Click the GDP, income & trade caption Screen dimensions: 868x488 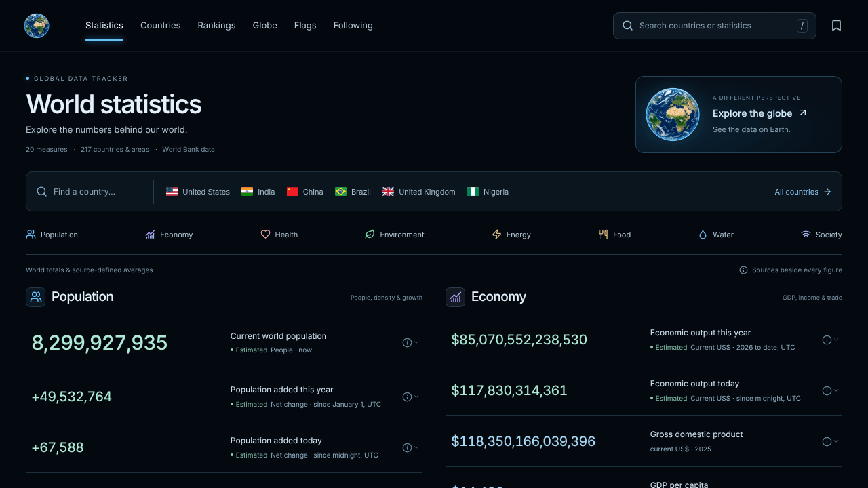click(x=812, y=298)
